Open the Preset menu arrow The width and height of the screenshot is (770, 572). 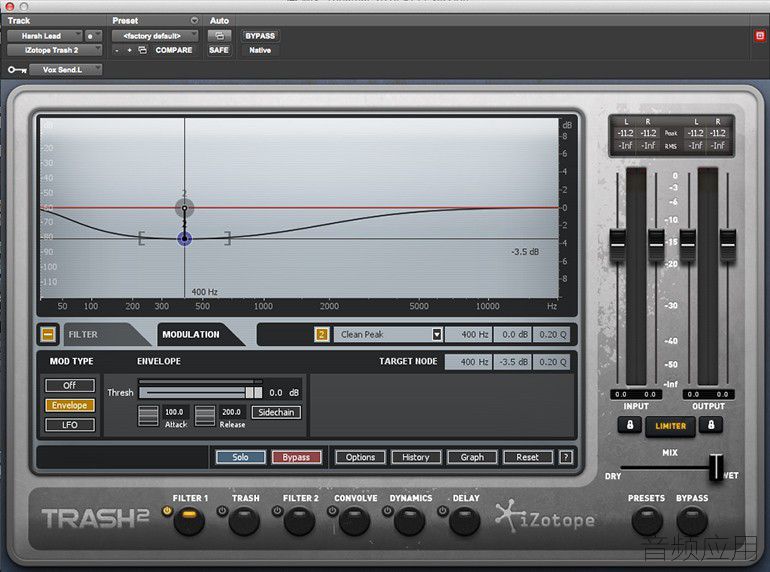coord(194,21)
